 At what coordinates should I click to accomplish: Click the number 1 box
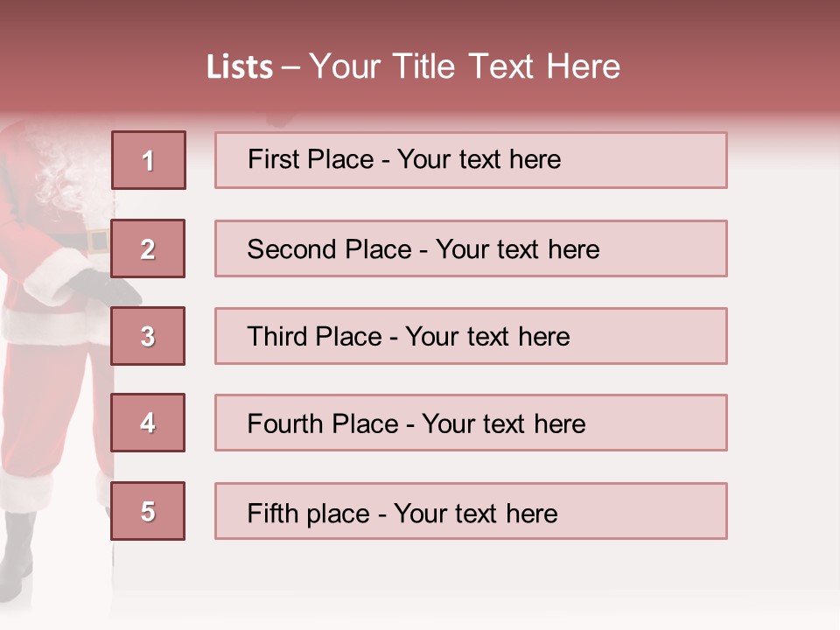(149, 160)
